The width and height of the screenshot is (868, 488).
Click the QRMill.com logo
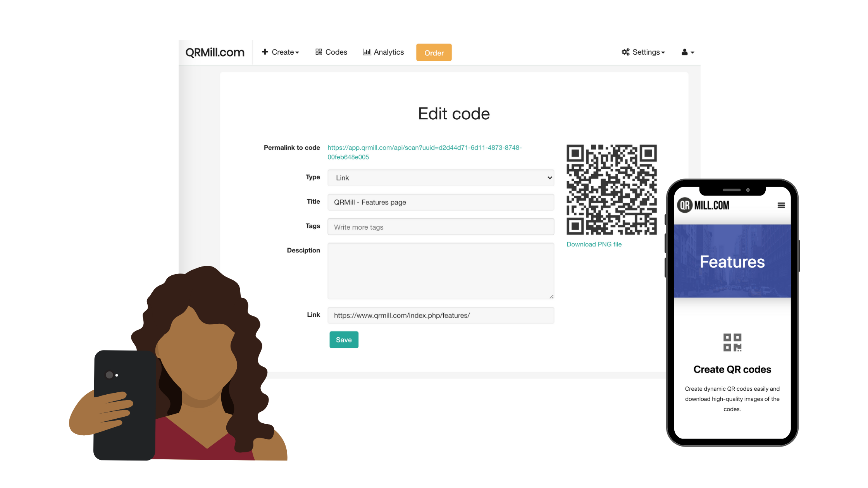tap(215, 52)
